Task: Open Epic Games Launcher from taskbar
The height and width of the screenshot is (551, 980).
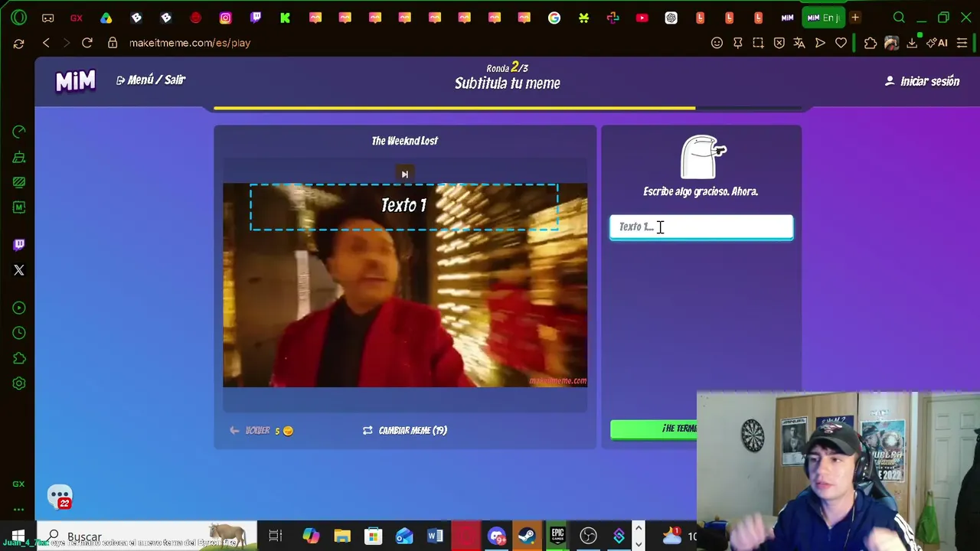Action: pos(557,536)
